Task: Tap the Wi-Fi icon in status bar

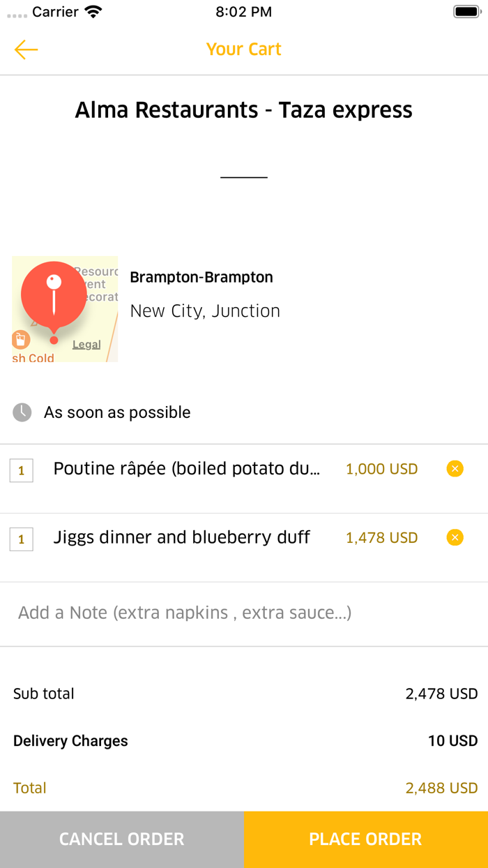Action: pos(94,10)
